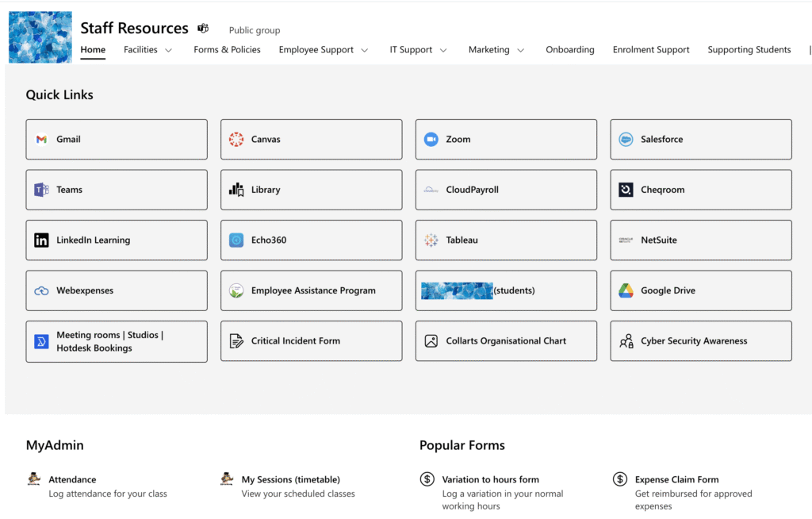Click the dollar icon for Variation to hours
The image size is (812, 519).
point(427,479)
